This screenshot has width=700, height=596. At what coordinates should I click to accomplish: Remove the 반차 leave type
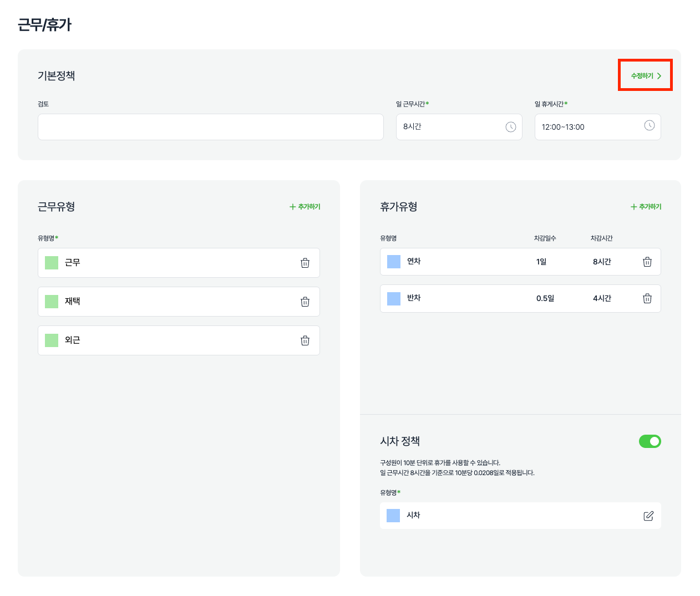647,298
